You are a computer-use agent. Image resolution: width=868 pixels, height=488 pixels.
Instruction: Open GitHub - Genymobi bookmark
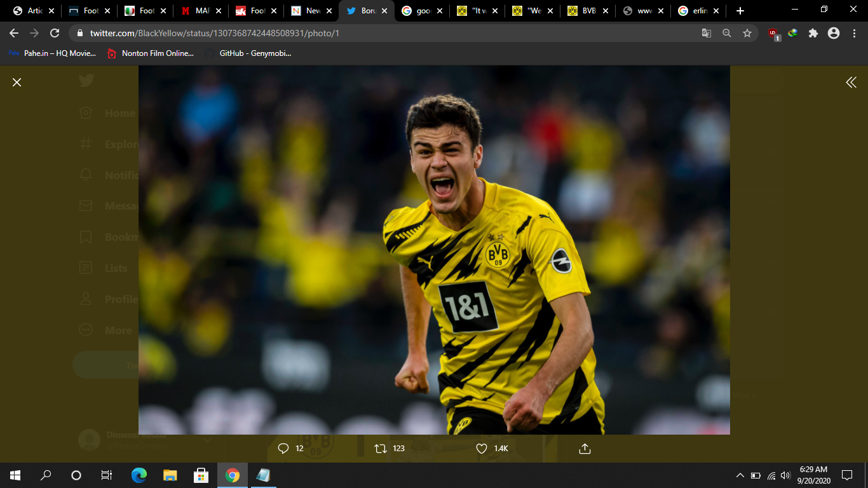248,53
